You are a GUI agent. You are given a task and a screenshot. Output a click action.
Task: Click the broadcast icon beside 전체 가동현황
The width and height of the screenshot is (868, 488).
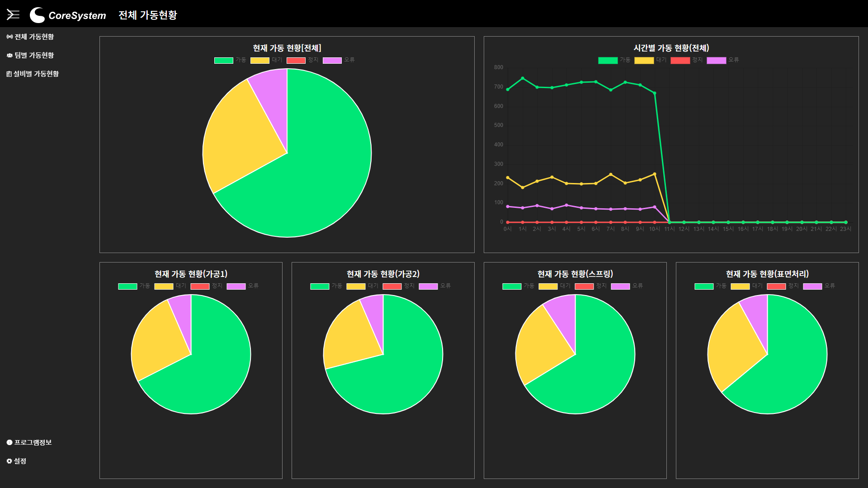(x=9, y=37)
